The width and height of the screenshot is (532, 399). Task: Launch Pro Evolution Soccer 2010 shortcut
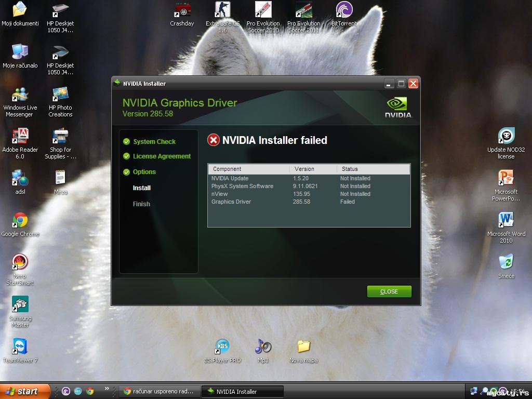pos(263,17)
